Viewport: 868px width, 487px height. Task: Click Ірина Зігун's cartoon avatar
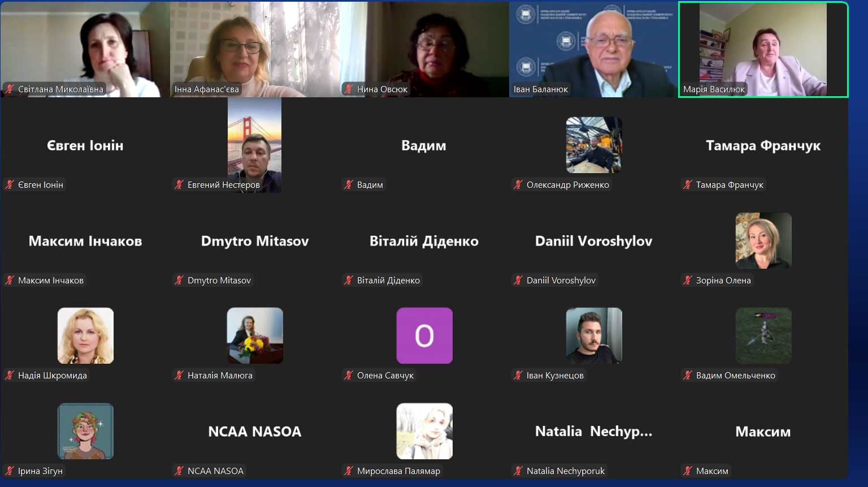click(85, 431)
